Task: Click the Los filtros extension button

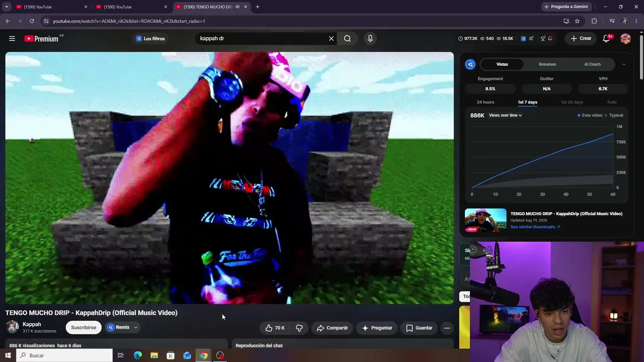Action: [x=150, y=39]
